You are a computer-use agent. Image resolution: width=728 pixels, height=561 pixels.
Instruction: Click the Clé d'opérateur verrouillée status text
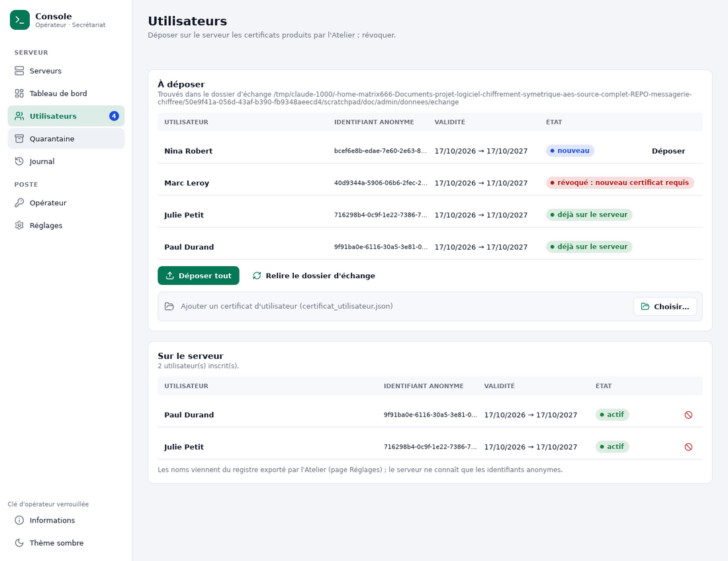click(48, 504)
